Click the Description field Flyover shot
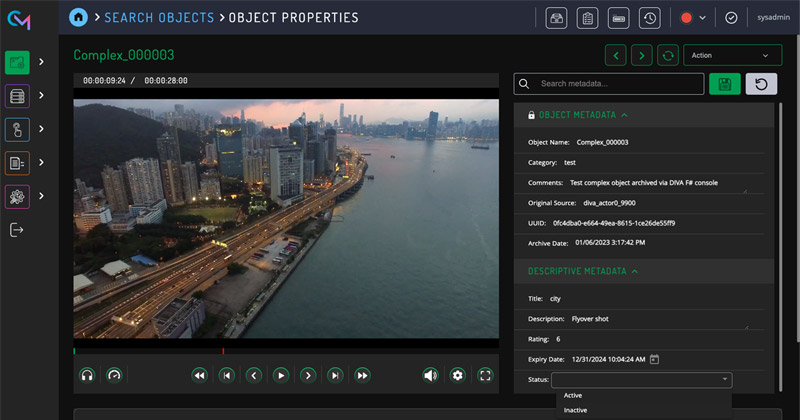The image size is (800, 420). click(659, 319)
